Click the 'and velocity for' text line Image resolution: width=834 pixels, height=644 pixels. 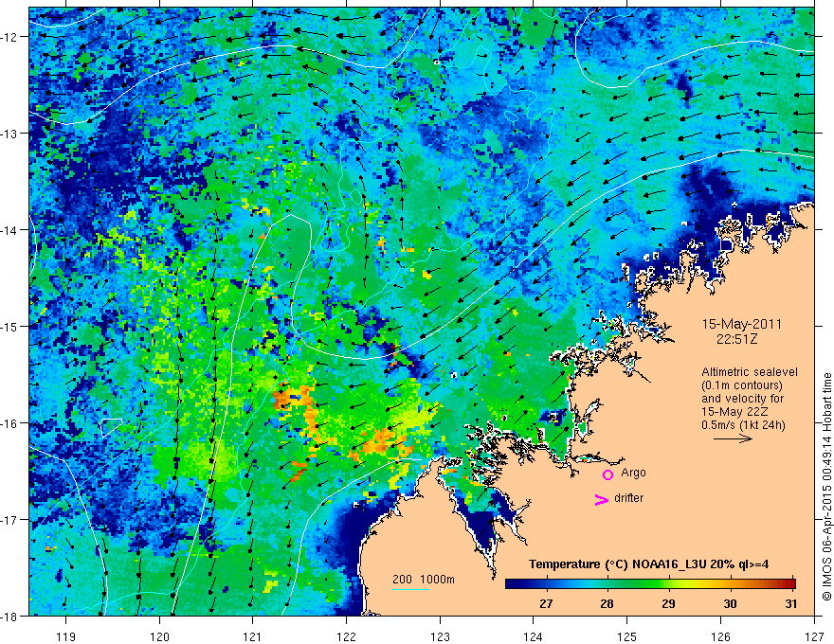point(742,399)
